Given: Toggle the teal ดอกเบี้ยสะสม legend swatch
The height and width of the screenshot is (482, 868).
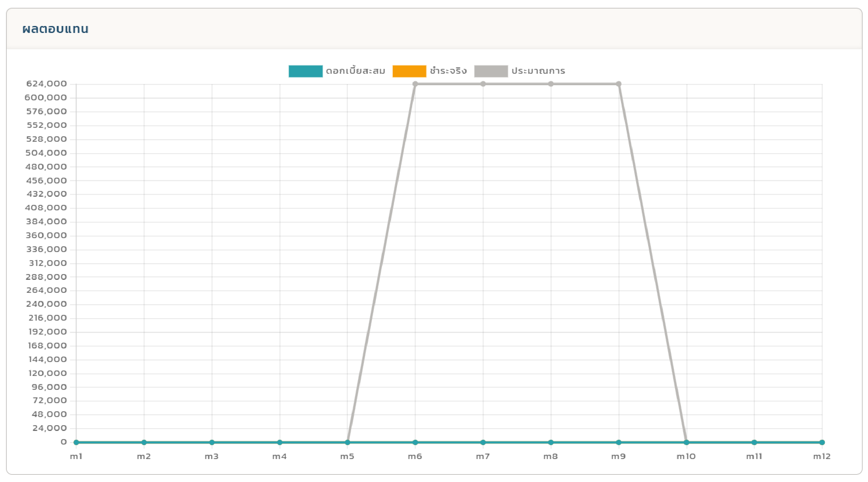Looking at the screenshot, I should tap(305, 71).
